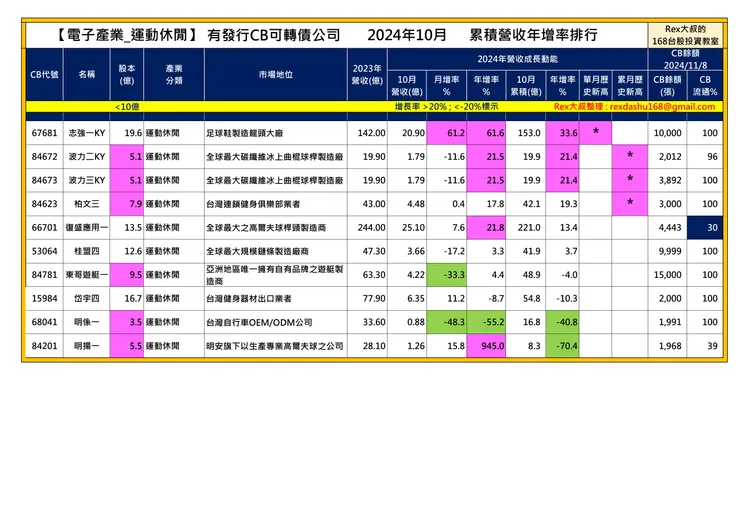Click the green -40.8 cell

point(563,322)
